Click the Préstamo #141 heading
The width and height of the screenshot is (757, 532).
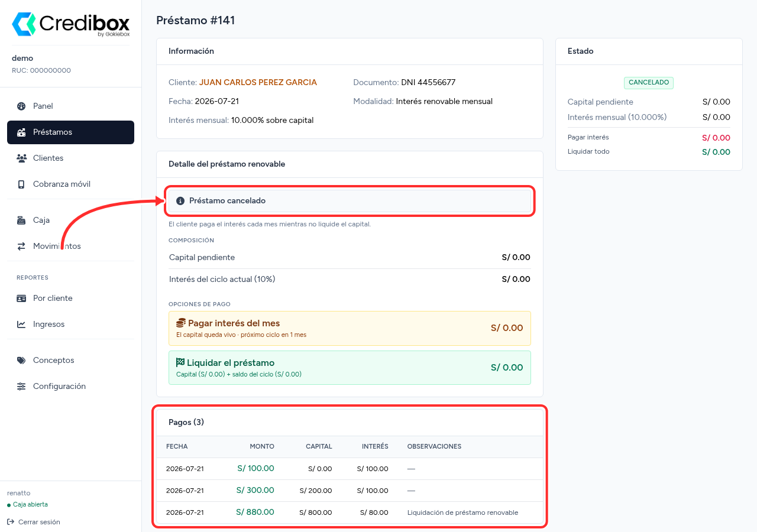click(x=196, y=21)
